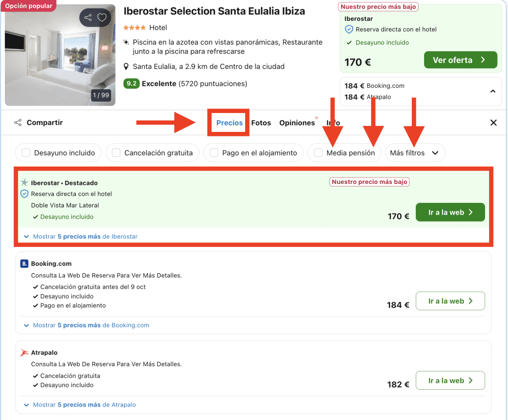Screen dimensions: 508x420
Task: Click the Atrapalo logo icon
Action: 24,353
